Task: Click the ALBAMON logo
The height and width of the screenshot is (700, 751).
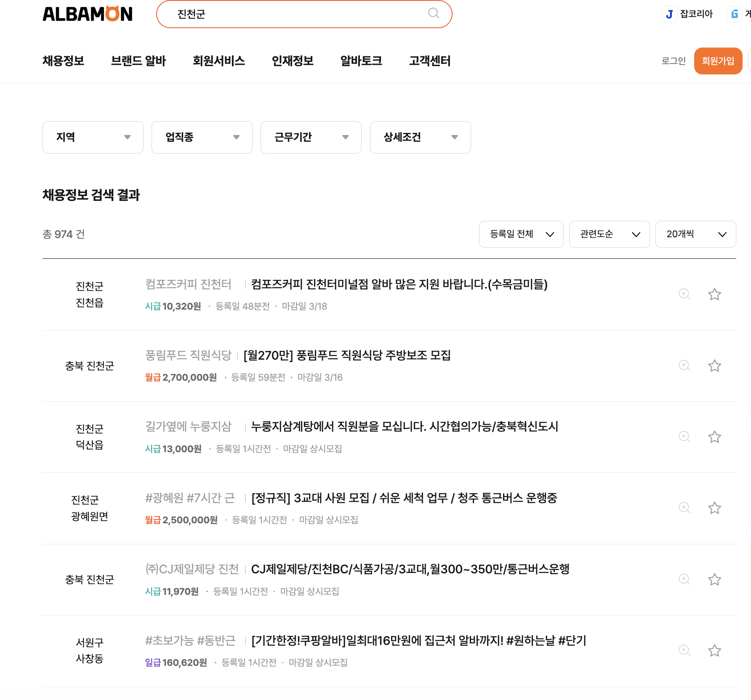Action: pyautogui.click(x=88, y=14)
